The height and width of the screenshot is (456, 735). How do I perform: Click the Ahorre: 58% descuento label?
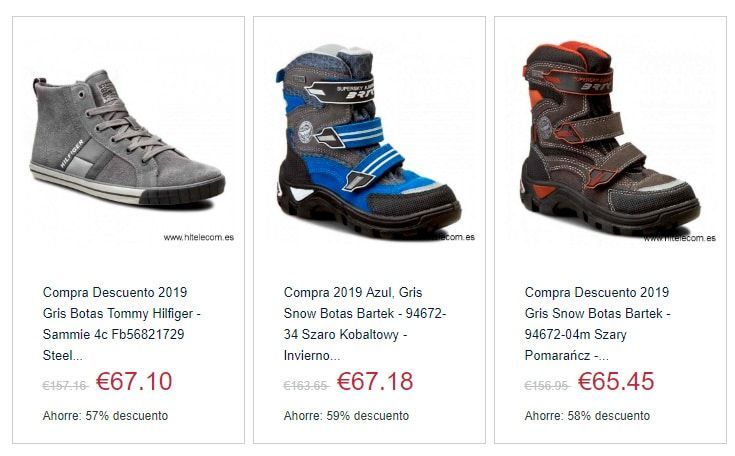tap(587, 416)
